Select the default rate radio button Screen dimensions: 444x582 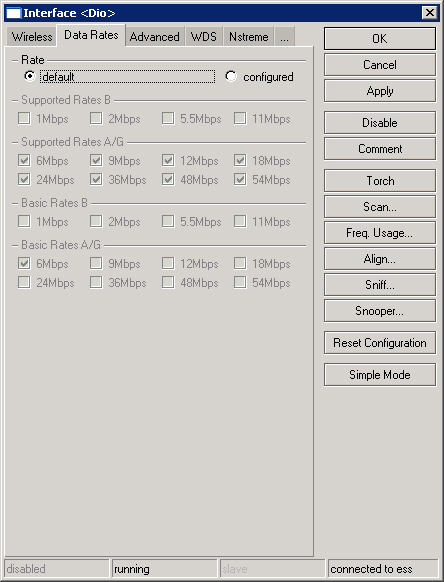point(29,76)
